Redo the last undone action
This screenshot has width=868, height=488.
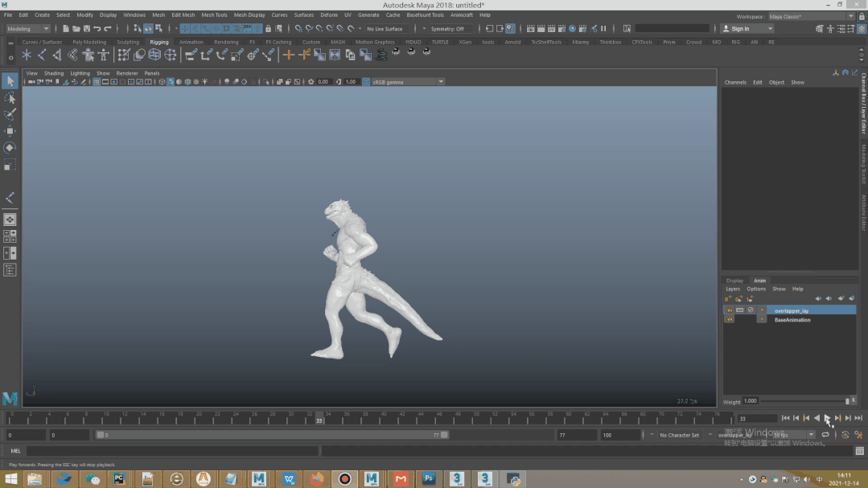pos(108,29)
